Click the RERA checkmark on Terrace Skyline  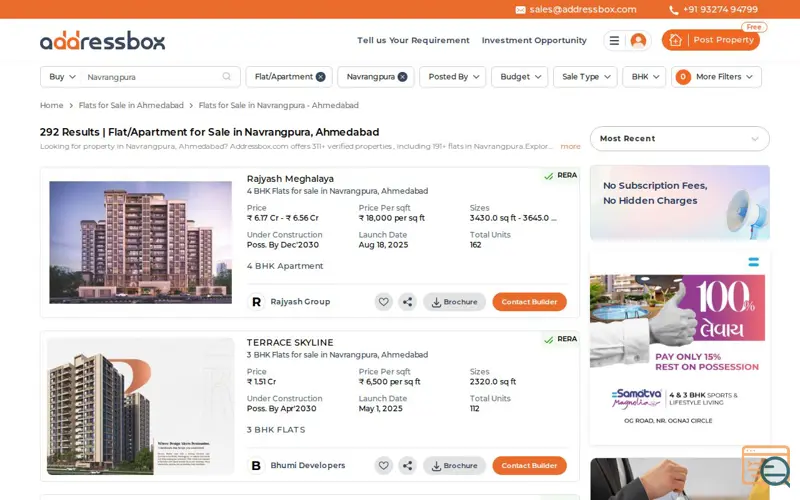pyautogui.click(x=548, y=340)
